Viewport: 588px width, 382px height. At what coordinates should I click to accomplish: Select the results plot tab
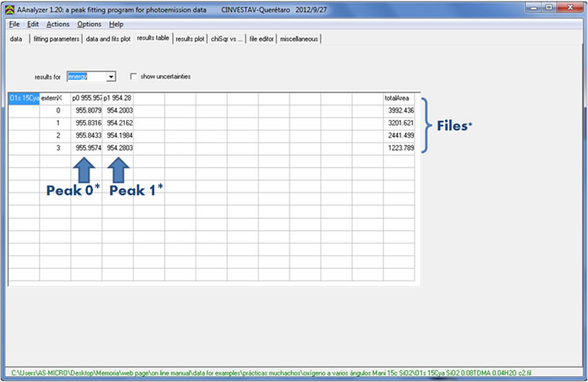pyautogui.click(x=189, y=38)
